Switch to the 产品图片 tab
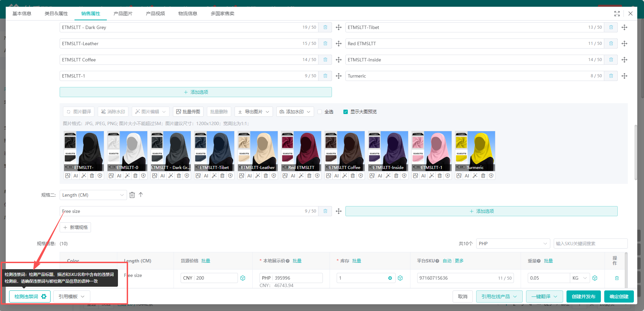Viewport: 644px width, 311px height. point(123,13)
